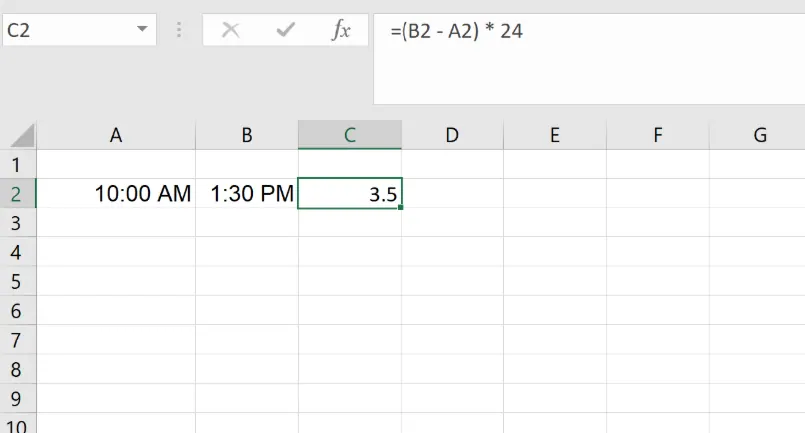Click the fill handle of cell C2
Screen dimensions: 805x433
[401, 208]
